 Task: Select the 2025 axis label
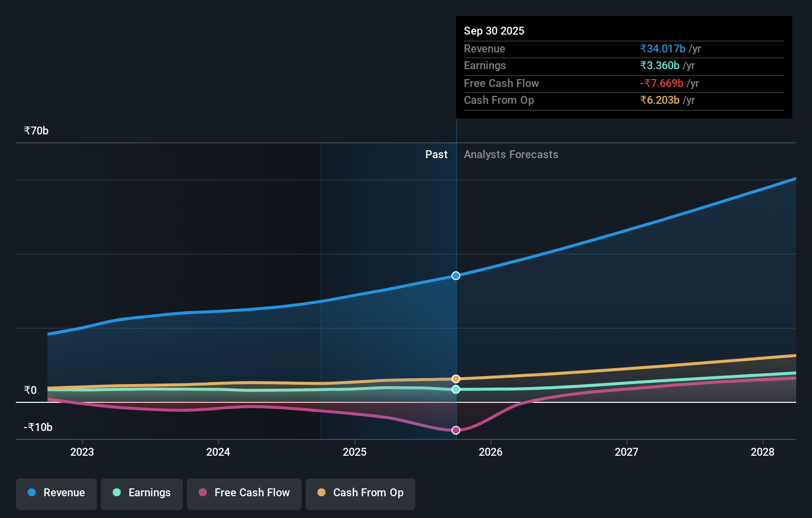355,452
